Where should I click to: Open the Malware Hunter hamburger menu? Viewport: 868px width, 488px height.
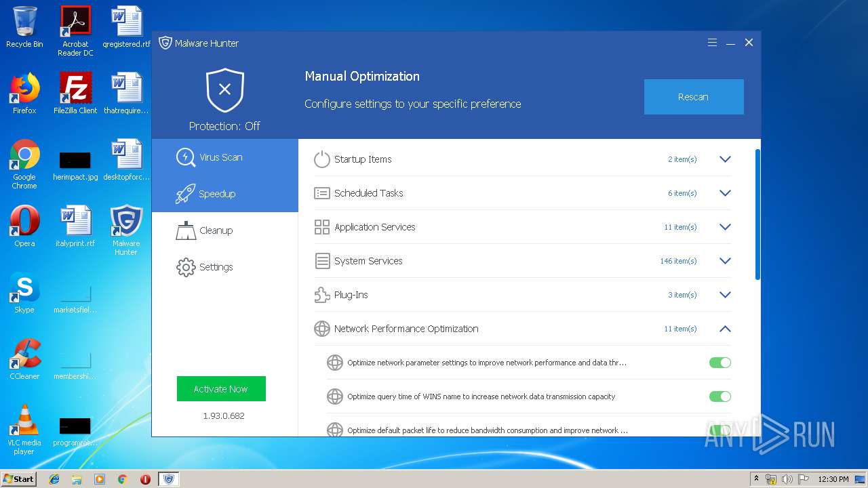[712, 43]
